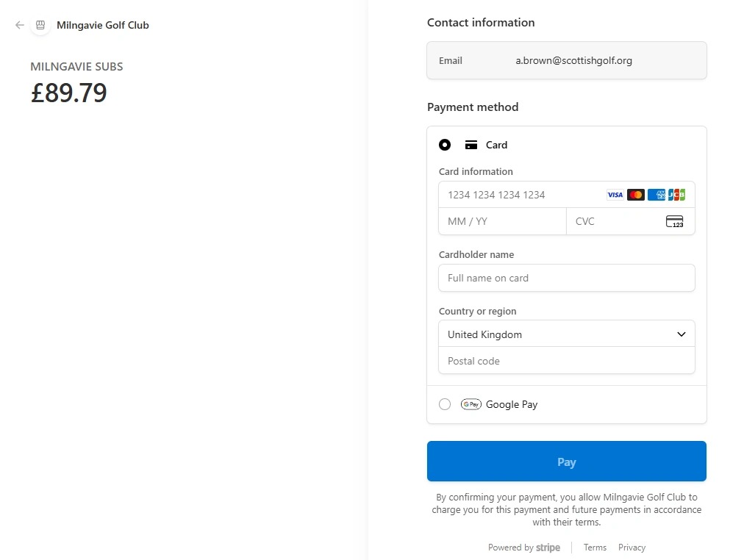Click the Milngavie Golf Club store icon
The image size is (744, 560).
tap(40, 25)
